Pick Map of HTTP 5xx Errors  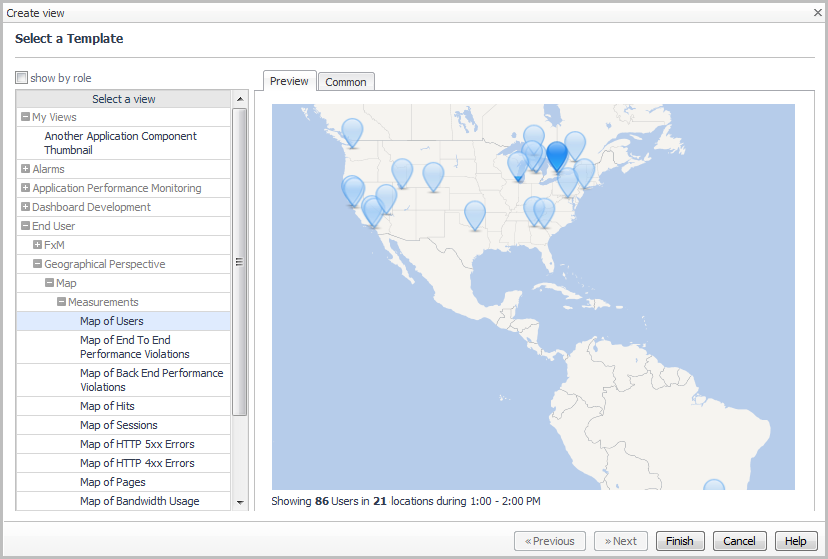point(124,444)
